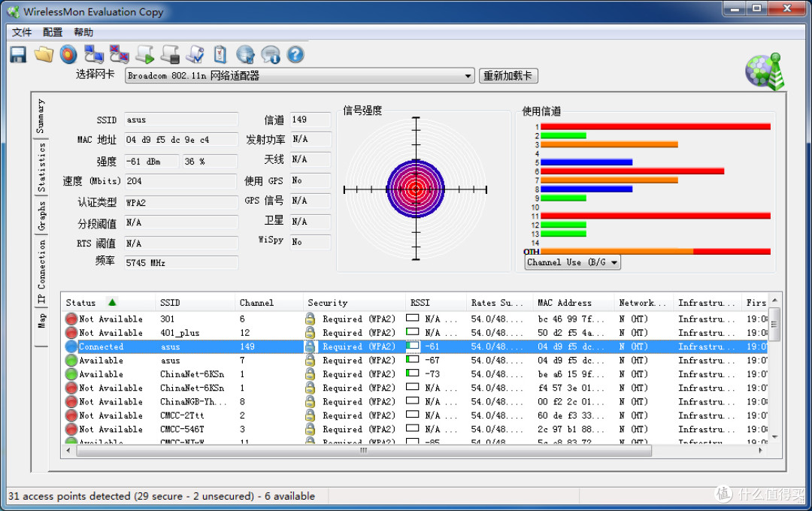Select Available asus row on channel 7
This screenshot has width=812, height=511.
tap(414, 361)
